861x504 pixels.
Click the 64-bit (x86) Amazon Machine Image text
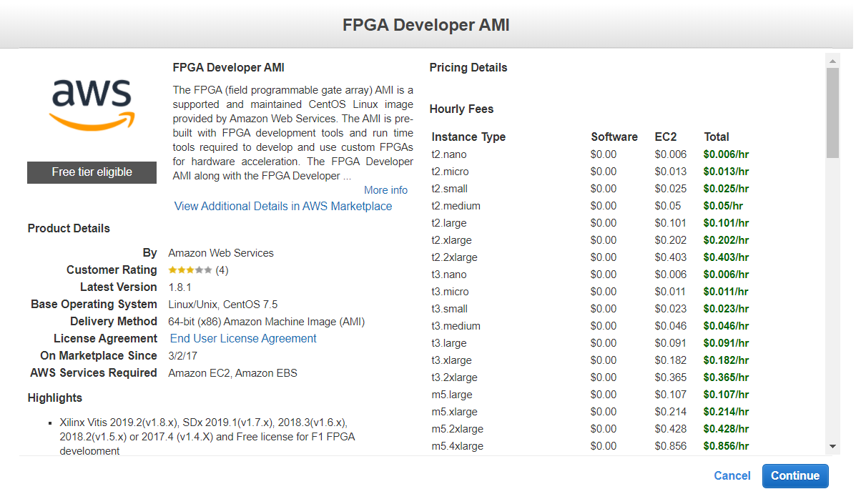pos(267,322)
